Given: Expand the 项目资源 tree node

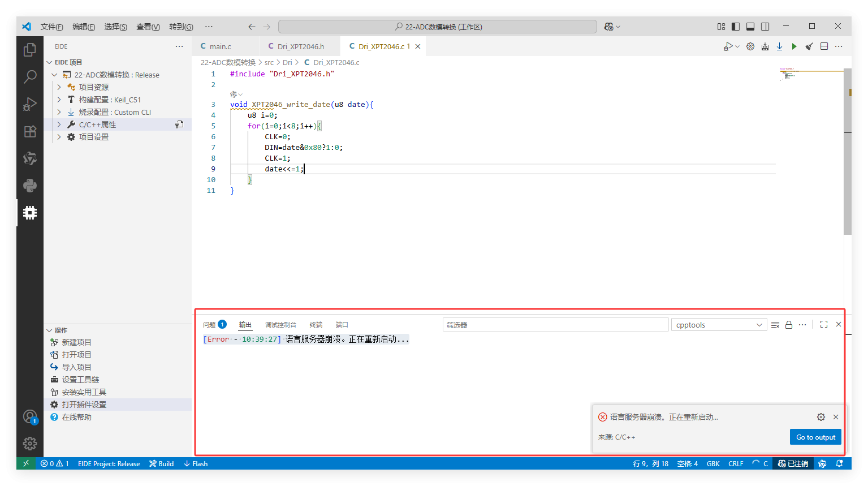Looking at the screenshot, I should [59, 87].
